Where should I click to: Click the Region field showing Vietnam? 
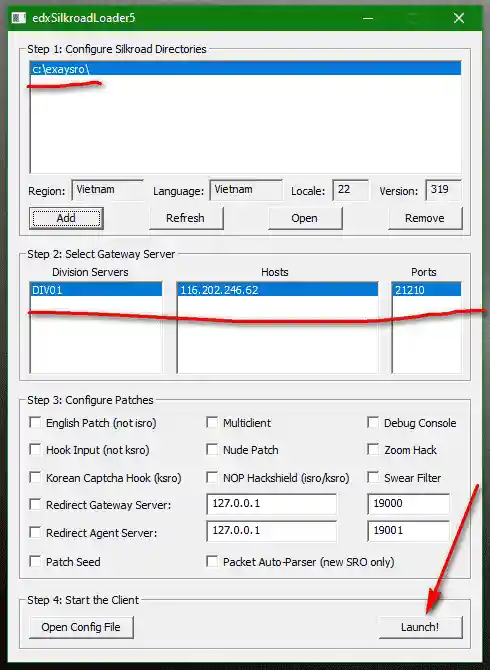(107, 190)
